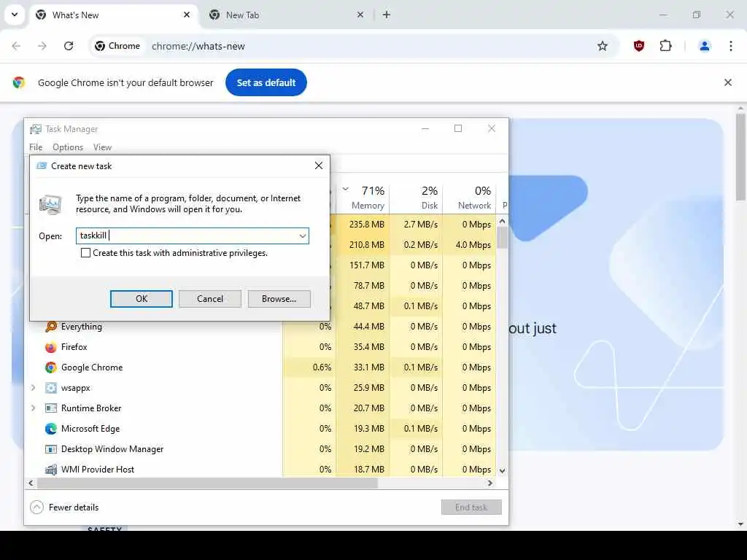Expand the Runtime Broker process group
Viewport: 747px width, 560px height.
33,408
